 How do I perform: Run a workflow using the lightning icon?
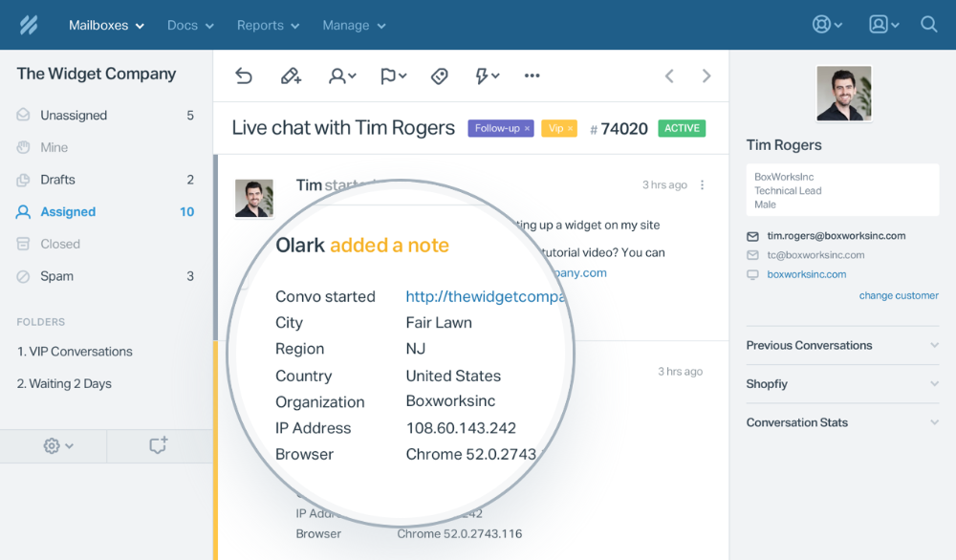484,75
